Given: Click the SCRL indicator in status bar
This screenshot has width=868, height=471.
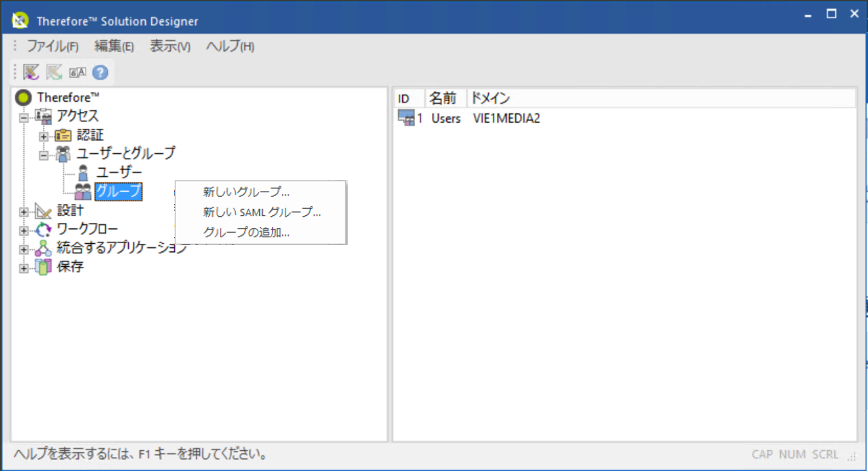Looking at the screenshot, I should [x=825, y=455].
